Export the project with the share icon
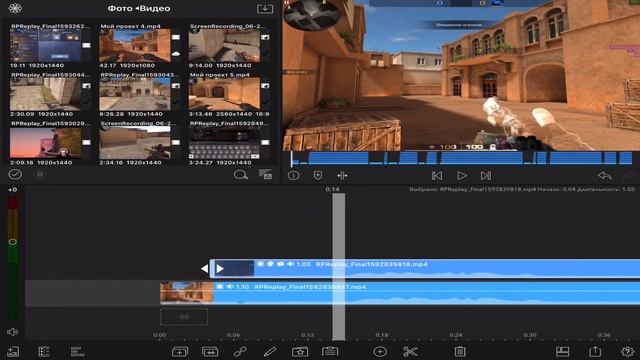640x360 pixels. [x=595, y=351]
